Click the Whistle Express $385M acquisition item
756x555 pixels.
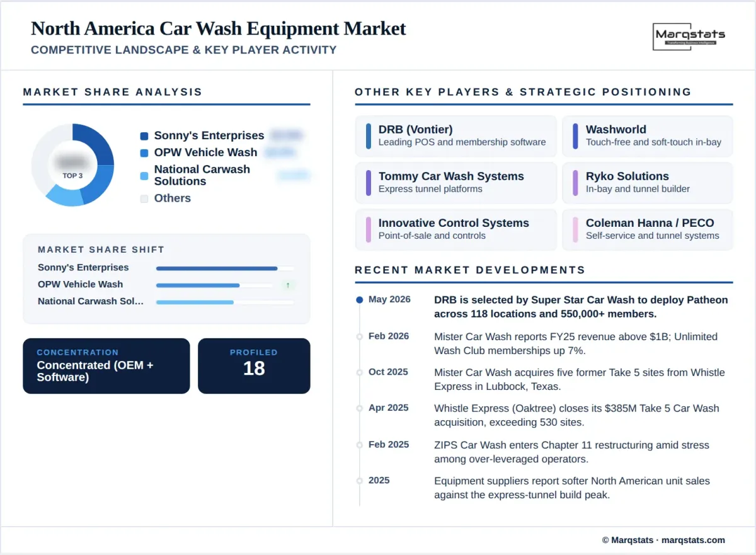click(576, 415)
